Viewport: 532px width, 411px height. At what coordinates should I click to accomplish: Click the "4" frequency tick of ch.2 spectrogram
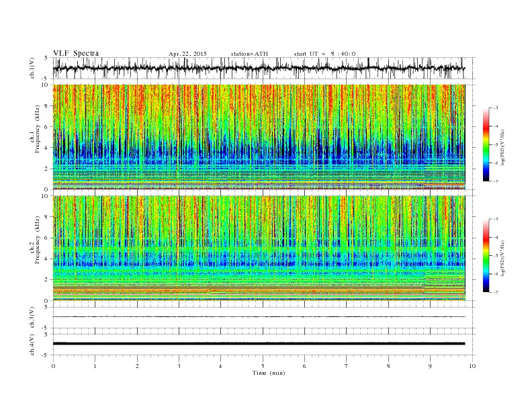tap(47, 259)
